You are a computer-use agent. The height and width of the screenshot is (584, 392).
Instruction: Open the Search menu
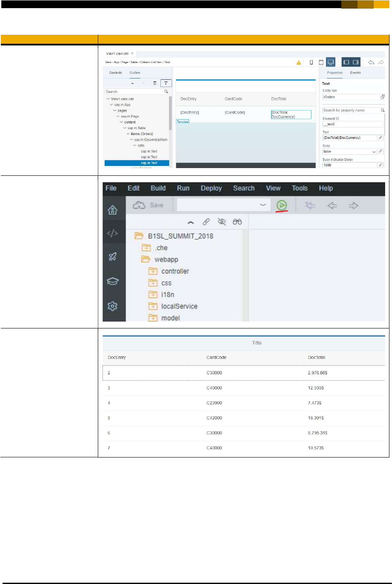pyautogui.click(x=244, y=188)
